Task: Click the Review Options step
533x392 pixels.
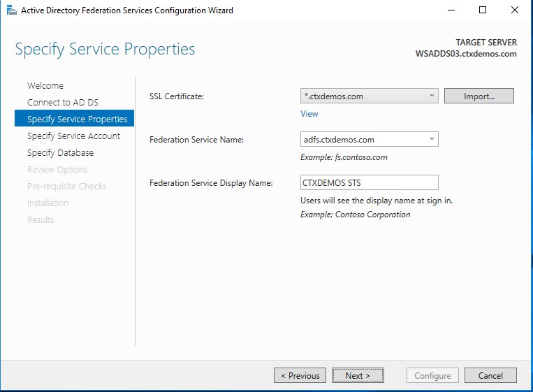Action: 57,170
